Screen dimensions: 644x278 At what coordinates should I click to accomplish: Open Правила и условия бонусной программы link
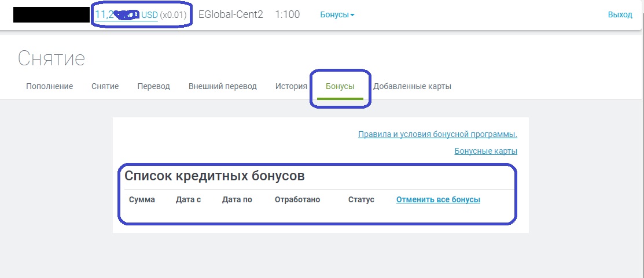(x=438, y=135)
